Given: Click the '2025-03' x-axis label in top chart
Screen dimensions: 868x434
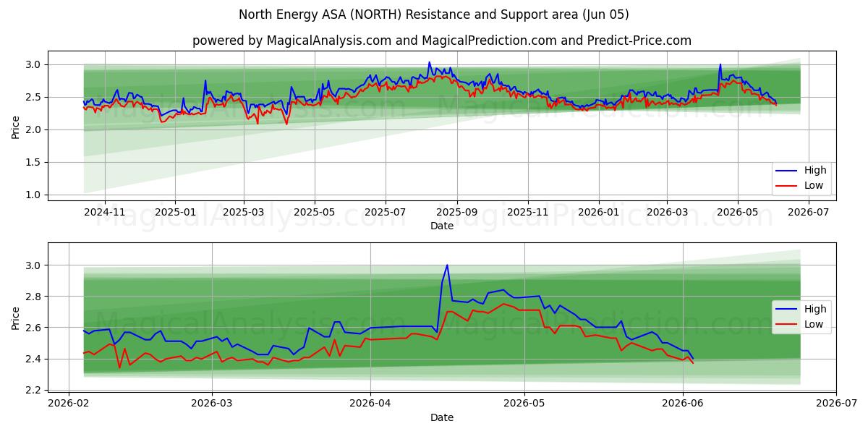Looking at the screenshot, I should [x=244, y=212].
